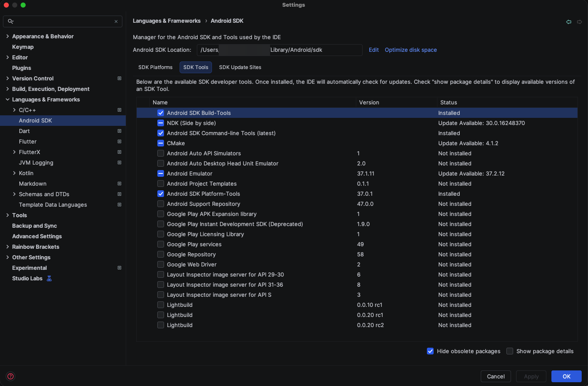Check Android Auto API Simulators
The width and height of the screenshot is (588, 386).
point(161,153)
